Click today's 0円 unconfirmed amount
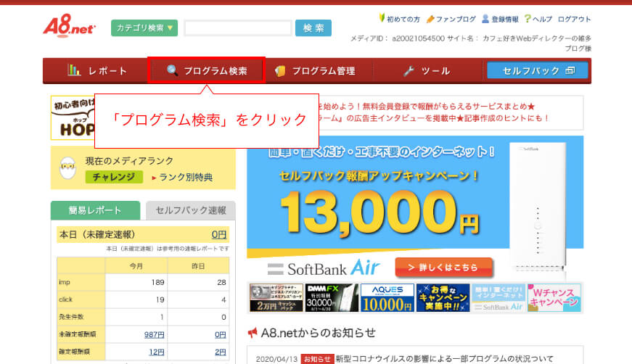This screenshot has height=364, width=632. 219,234
